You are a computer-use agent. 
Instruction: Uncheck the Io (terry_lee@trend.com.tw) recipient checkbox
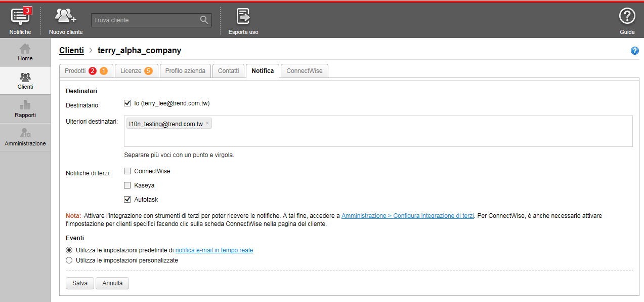(127, 103)
